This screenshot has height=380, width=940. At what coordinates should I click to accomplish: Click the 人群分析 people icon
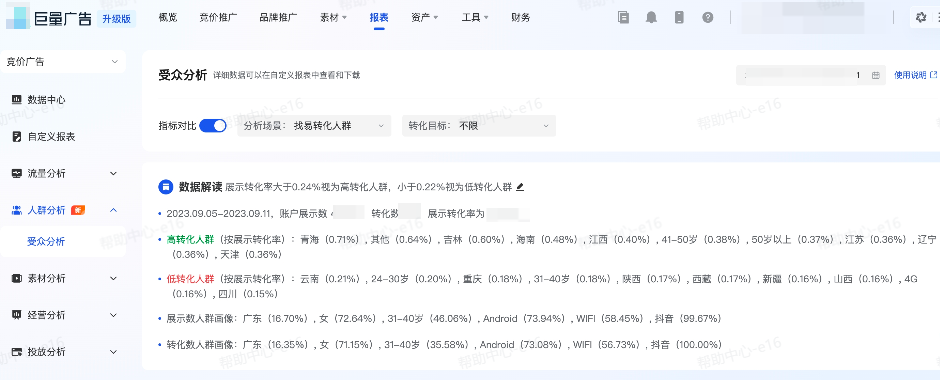click(17, 210)
